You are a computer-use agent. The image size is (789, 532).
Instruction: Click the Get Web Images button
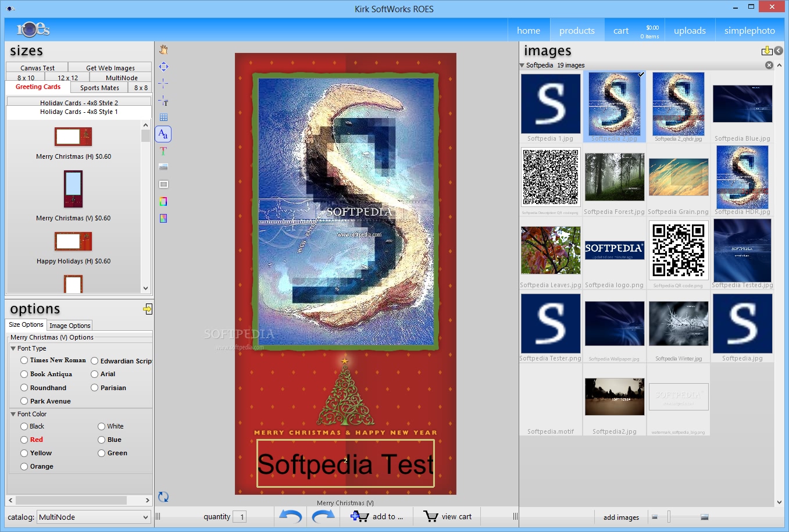(110, 68)
